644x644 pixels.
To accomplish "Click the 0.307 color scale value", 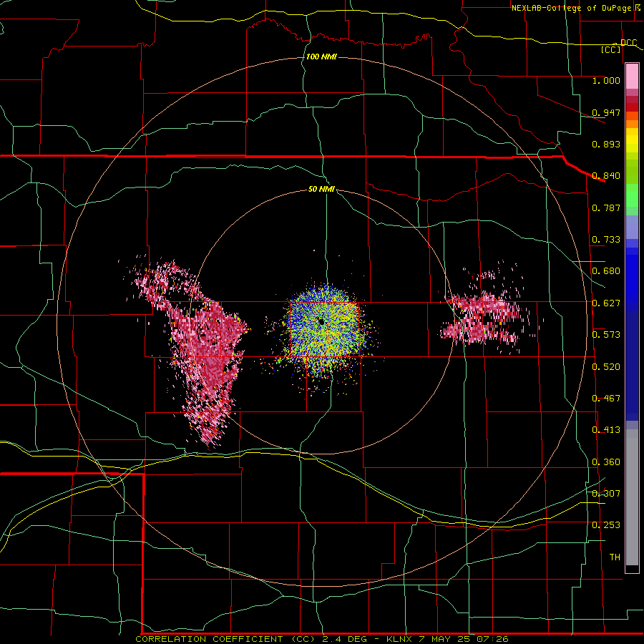I will 606,494.
